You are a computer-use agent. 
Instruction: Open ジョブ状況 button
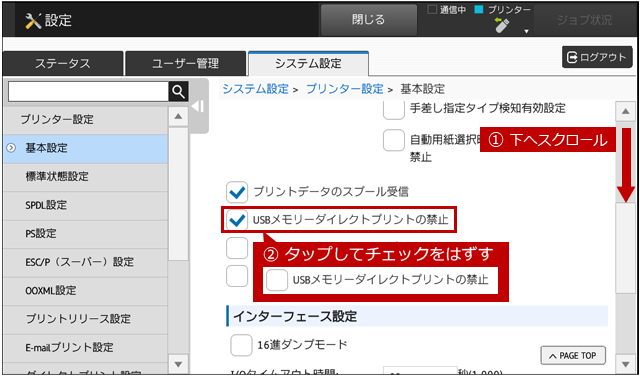click(584, 20)
